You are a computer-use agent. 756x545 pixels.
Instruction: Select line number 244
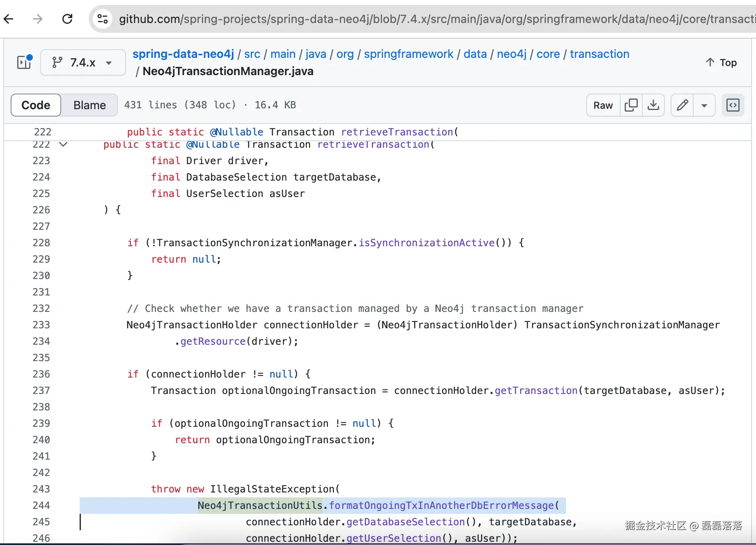coord(41,505)
